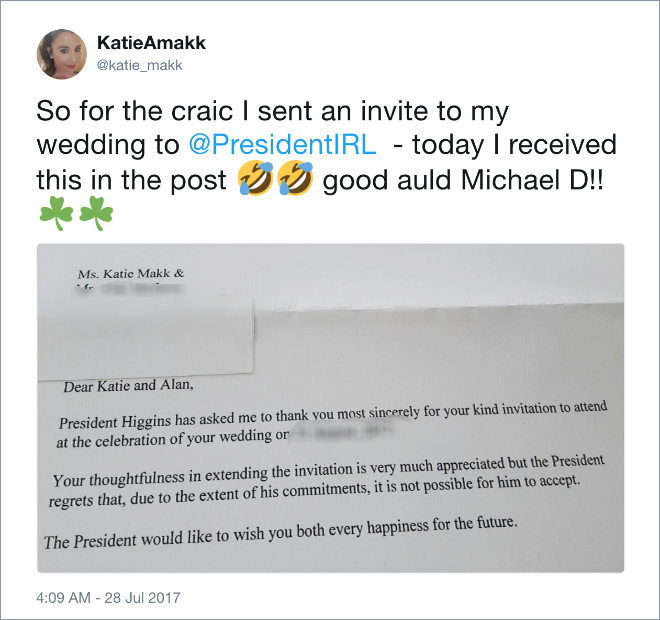Open the 4:09 AM - 28 Jul 2017 timestamp

(x=109, y=598)
